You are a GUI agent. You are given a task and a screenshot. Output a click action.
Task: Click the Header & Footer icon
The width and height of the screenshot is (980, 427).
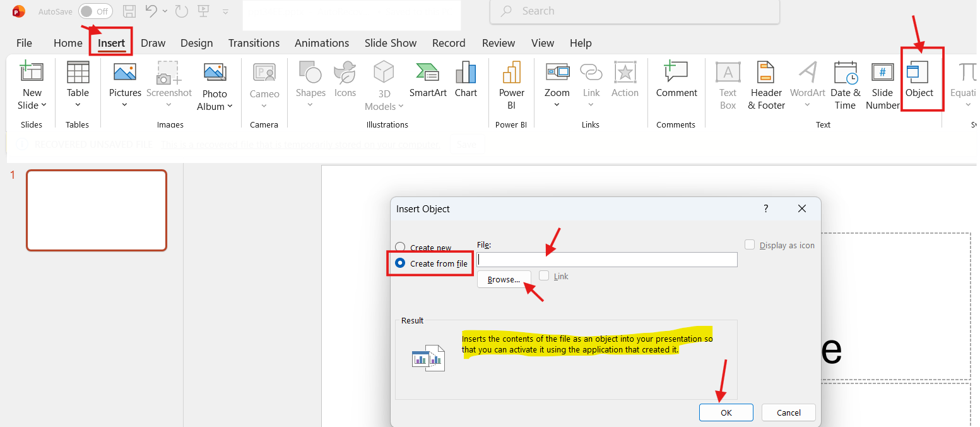766,72
